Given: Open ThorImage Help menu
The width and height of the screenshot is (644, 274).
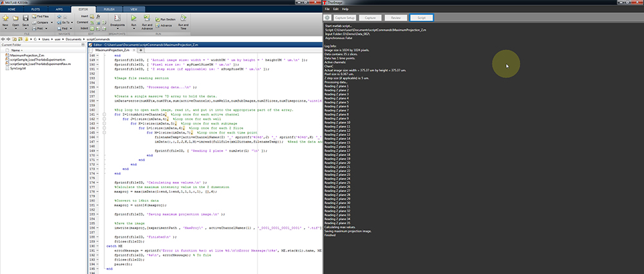Looking at the screenshot, I should point(345,8).
